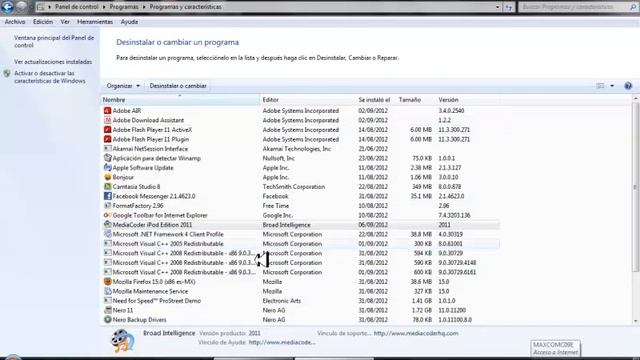Click Akamai NetSession Interface icon
Viewport: 640px width, 360px height.
[107, 149]
